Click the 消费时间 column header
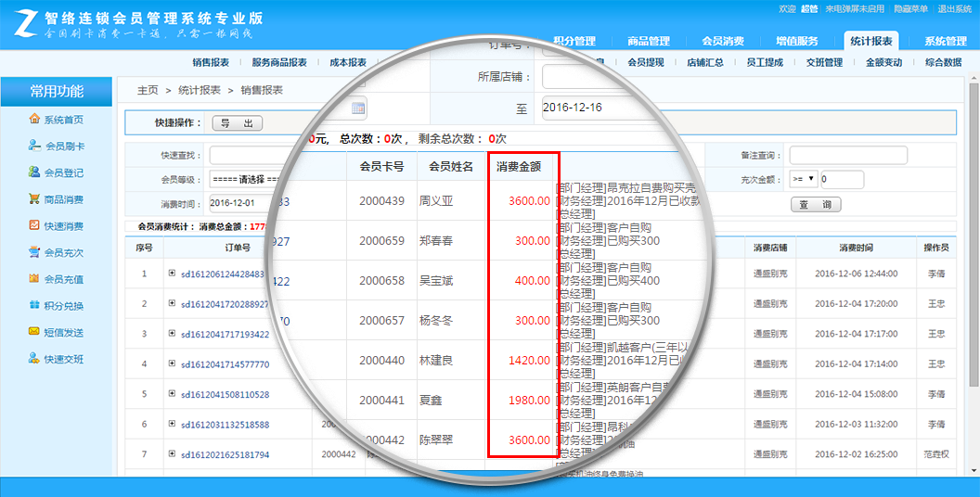Viewport: 980px width, 497px height. coord(857,248)
